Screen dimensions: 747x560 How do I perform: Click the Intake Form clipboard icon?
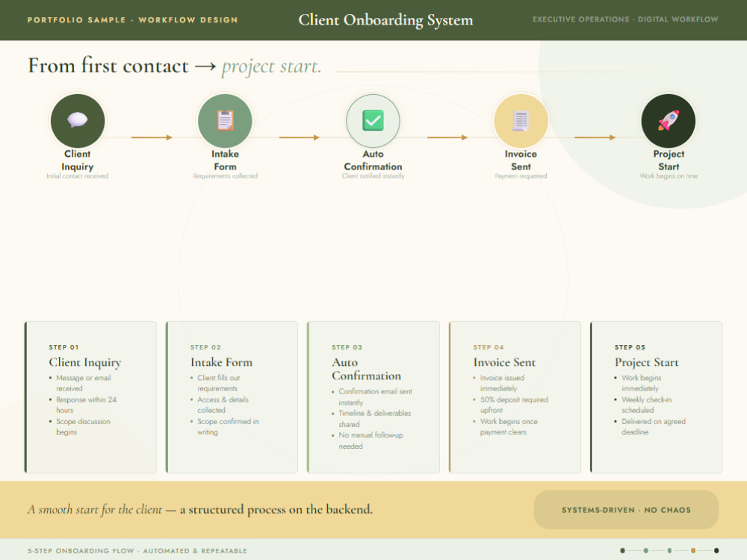[x=225, y=120]
